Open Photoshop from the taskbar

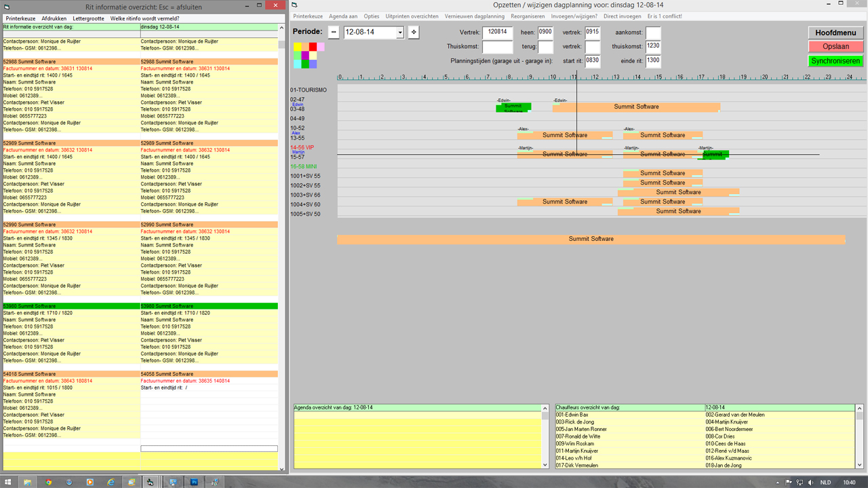[x=193, y=482]
